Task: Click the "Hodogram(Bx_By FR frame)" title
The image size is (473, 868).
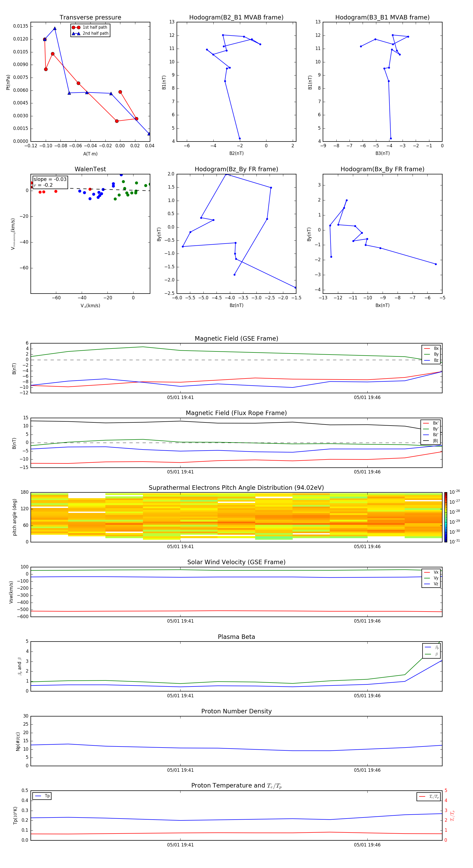Action: tap(382, 169)
